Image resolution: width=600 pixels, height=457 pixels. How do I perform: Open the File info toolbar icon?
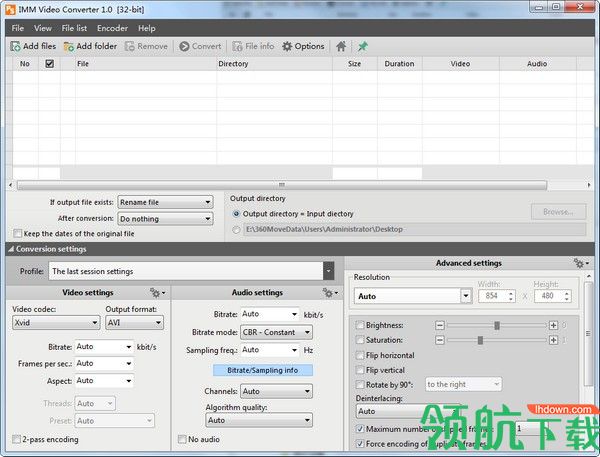(237, 46)
